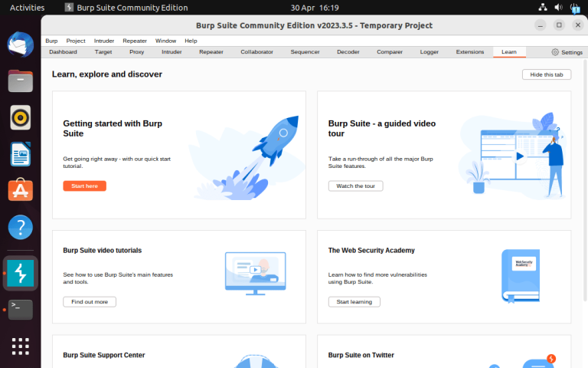
Task: Switch to the Dashboard tab
Action: (63, 52)
